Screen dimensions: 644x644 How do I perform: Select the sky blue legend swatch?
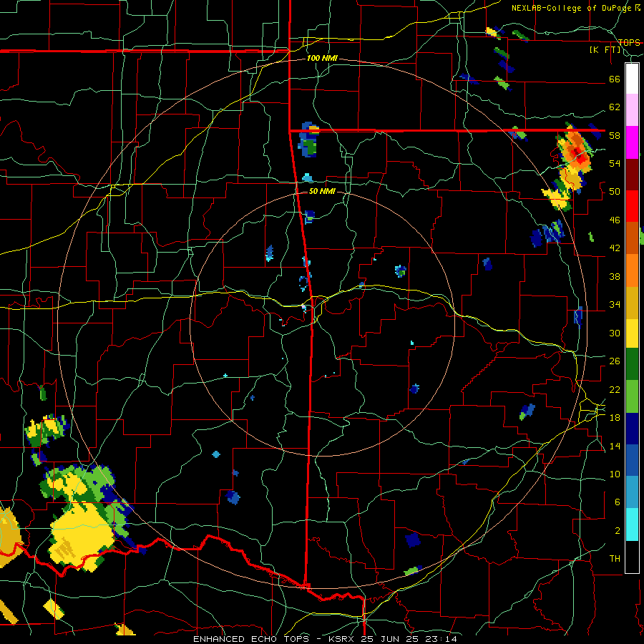click(x=632, y=492)
